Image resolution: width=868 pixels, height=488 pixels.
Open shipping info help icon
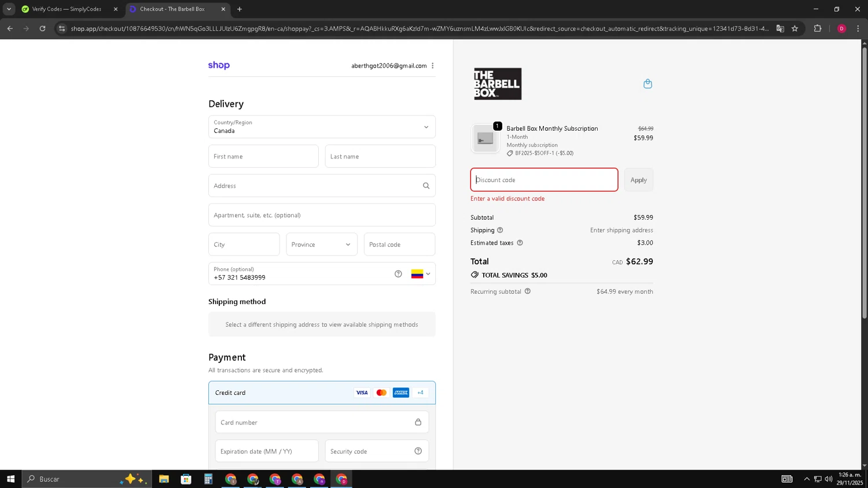pos(500,230)
